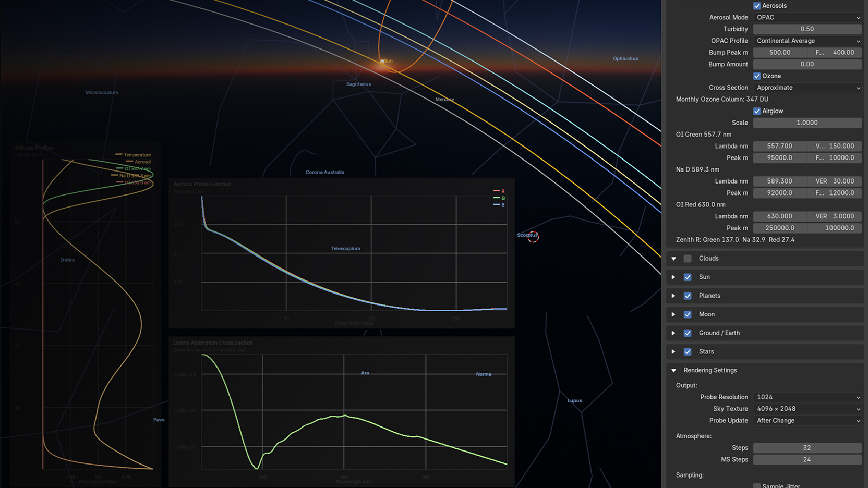
Task: Click the Na D F... 12000.0 field
Action: coord(835,193)
